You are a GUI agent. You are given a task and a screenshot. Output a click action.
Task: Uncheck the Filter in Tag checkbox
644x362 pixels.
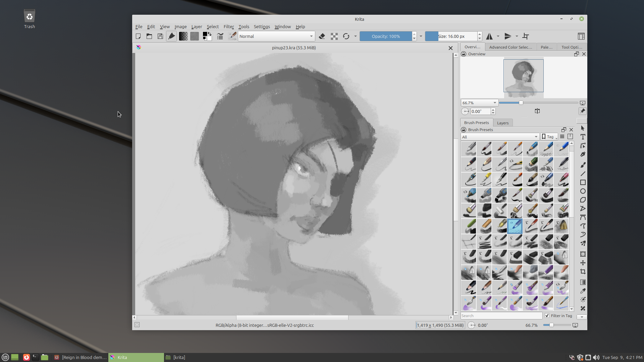coord(547,316)
